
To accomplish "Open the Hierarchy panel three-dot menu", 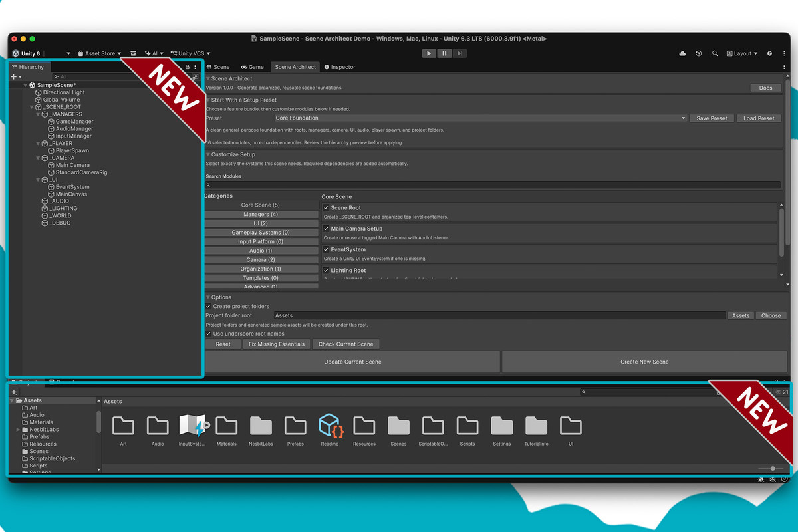I will 196,67.
